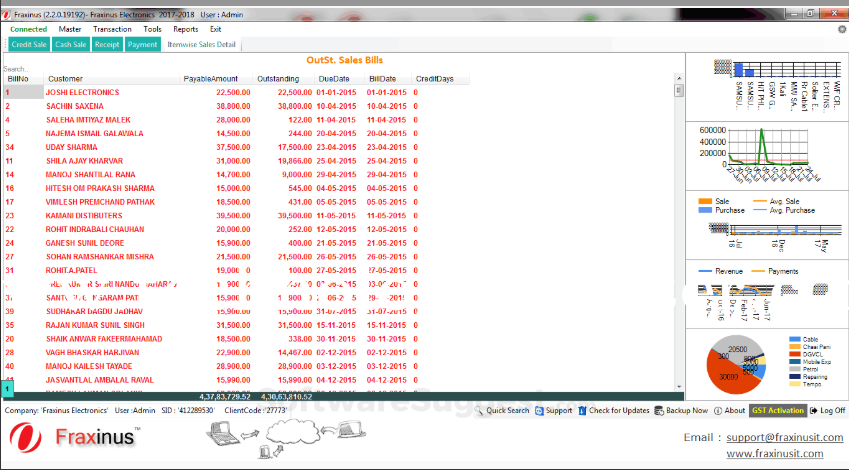Click the Payment button
The width and height of the screenshot is (849, 470).
coord(142,44)
